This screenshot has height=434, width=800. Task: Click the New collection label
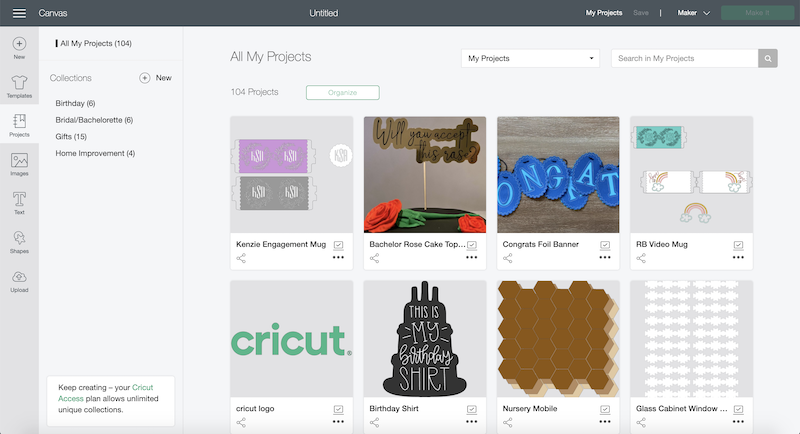(164, 78)
